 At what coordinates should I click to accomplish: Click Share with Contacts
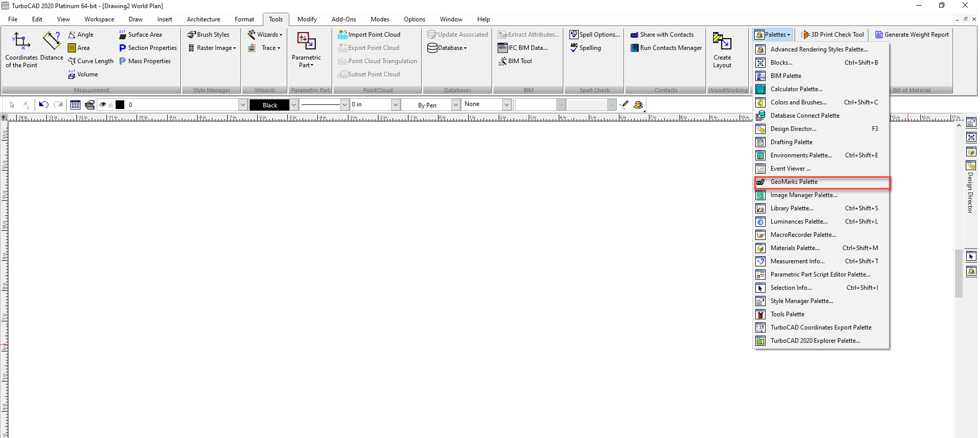click(662, 35)
